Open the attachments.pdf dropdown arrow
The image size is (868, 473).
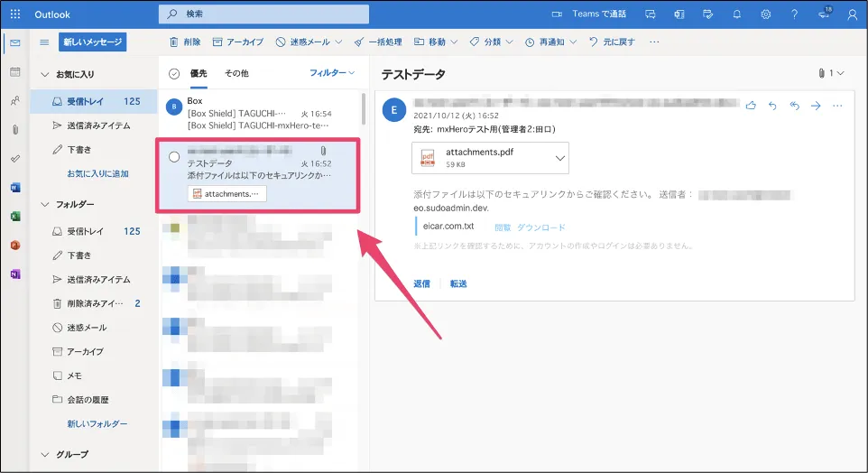(x=559, y=158)
